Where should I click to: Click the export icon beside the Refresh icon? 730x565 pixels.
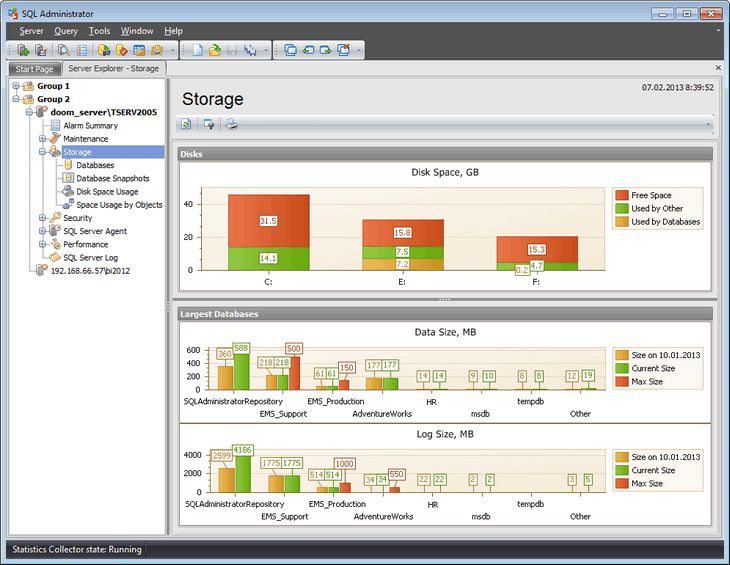click(209, 125)
